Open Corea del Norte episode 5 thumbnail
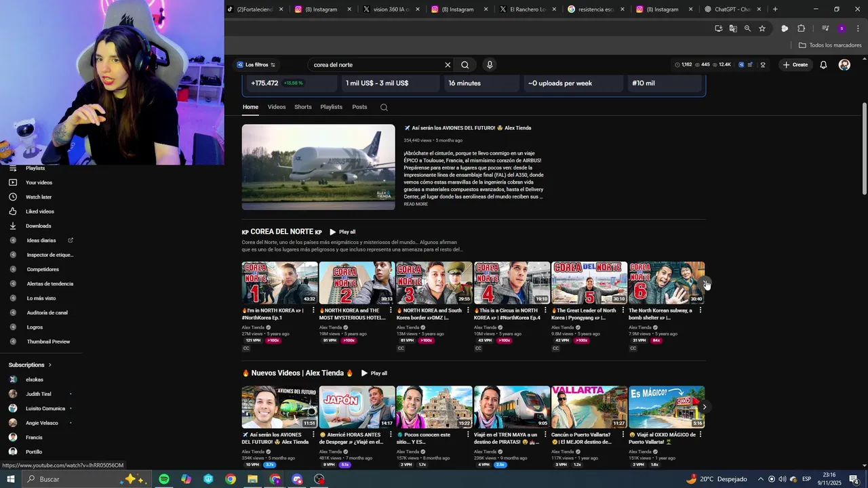The width and height of the screenshot is (868, 488). tap(589, 283)
